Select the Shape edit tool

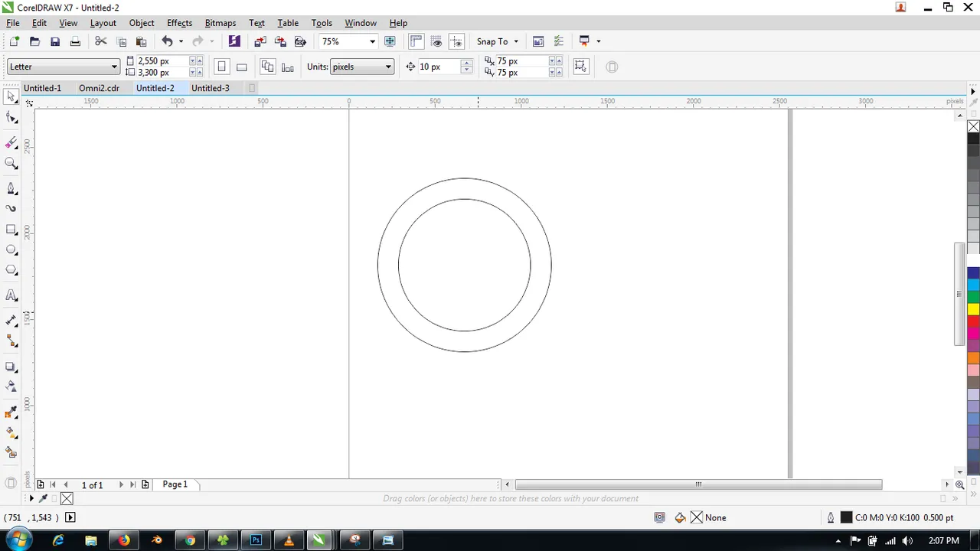point(11,119)
